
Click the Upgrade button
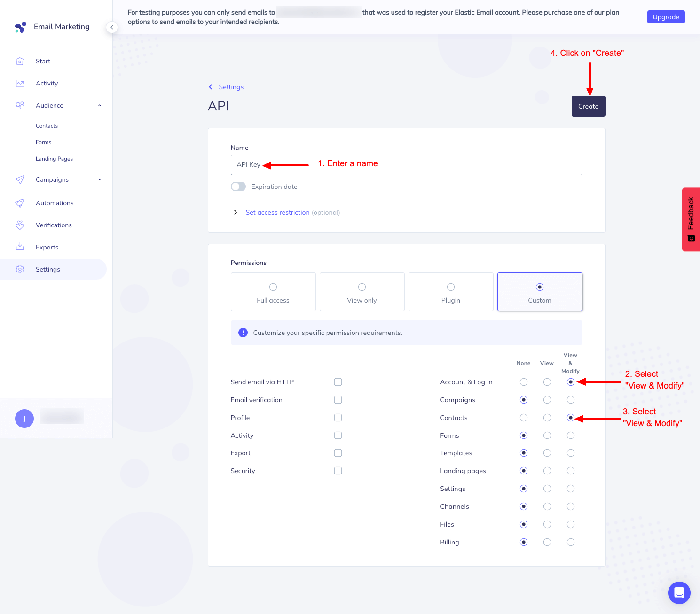click(666, 17)
